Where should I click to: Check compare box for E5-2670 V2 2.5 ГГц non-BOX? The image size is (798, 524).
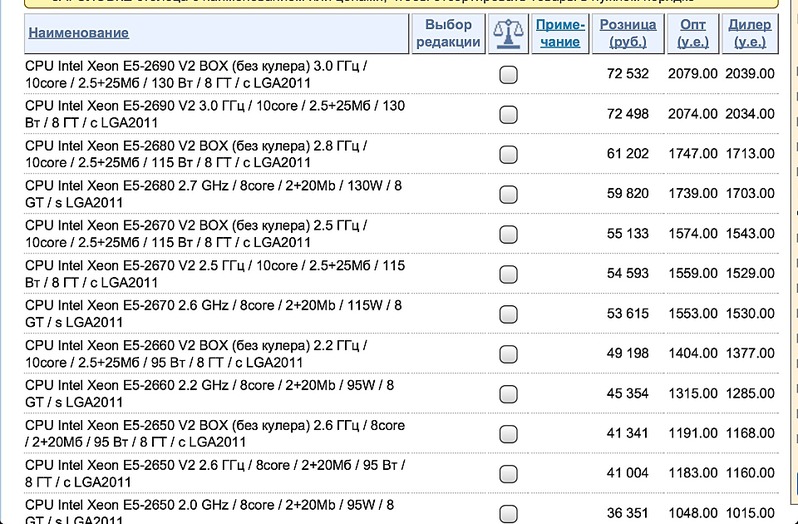(508, 274)
